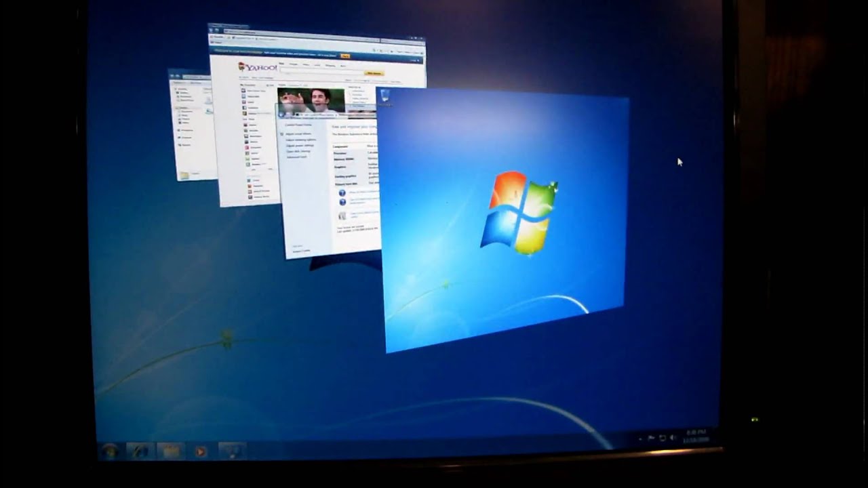Viewport: 868px width, 488px height.
Task: Select Recycle Bin icon on desktop thumbnail
Action: 384,97
